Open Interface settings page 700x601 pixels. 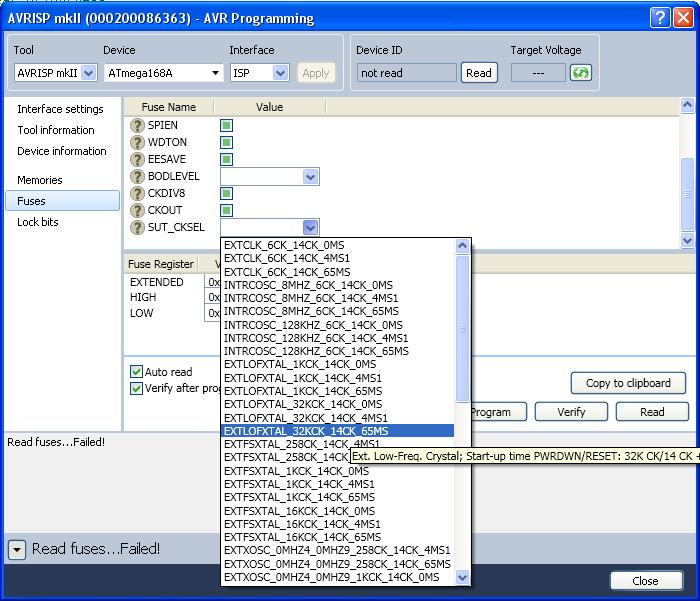[60, 109]
